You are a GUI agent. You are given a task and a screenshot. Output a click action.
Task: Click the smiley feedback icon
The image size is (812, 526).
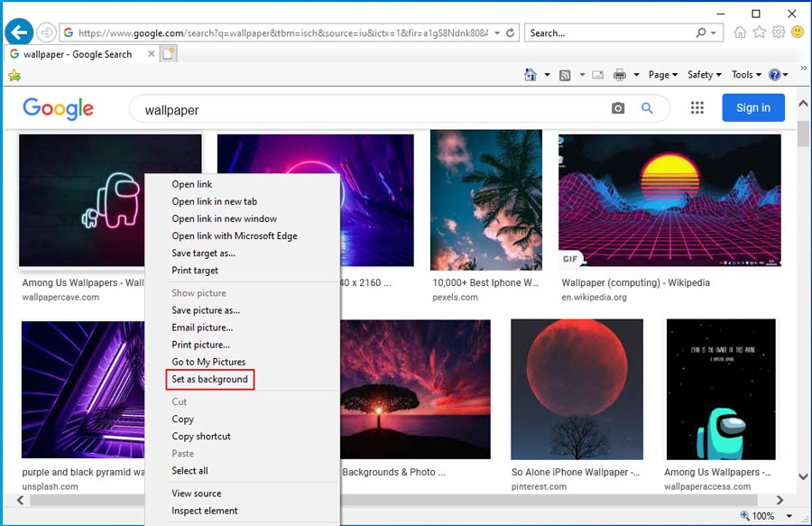point(798,32)
